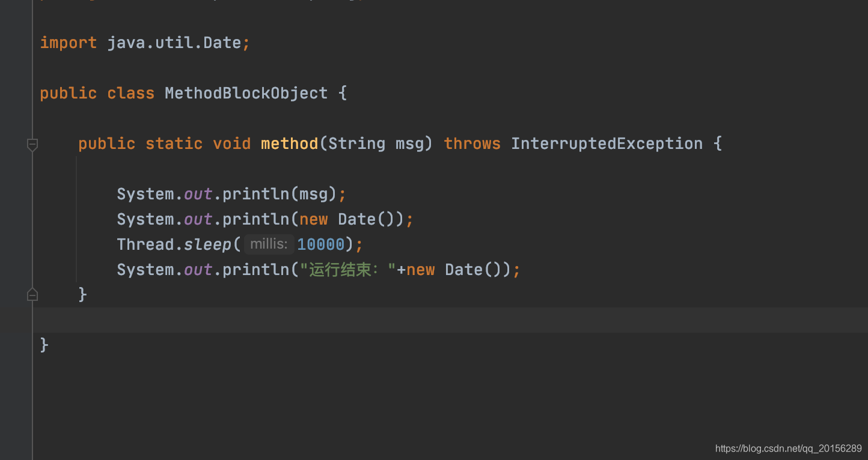The height and width of the screenshot is (460, 868).
Task: Click the number literal 10000
Action: click(x=321, y=244)
